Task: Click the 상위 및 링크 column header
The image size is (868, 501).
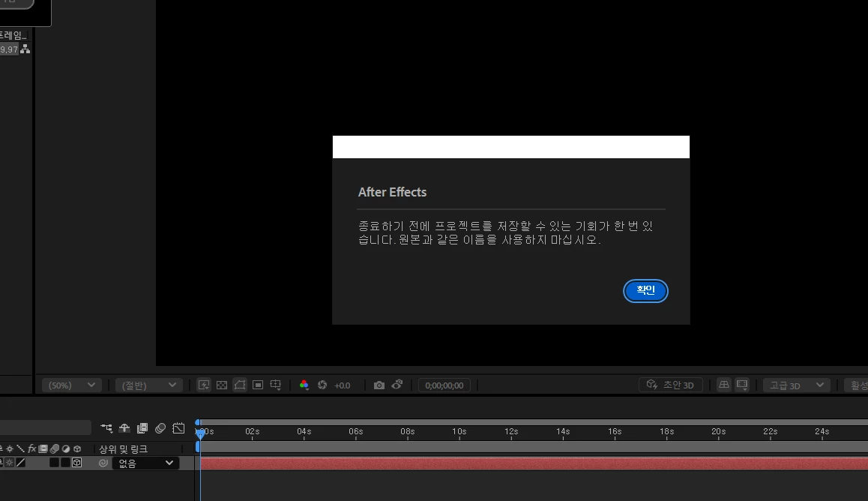Action: tap(123, 449)
